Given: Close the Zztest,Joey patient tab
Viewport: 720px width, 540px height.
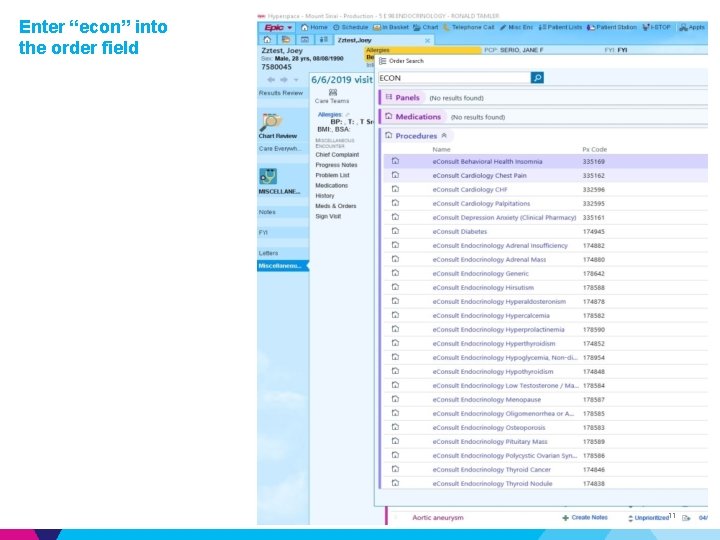Looking at the screenshot, I should pyautogui.click(x=428, y=40).
